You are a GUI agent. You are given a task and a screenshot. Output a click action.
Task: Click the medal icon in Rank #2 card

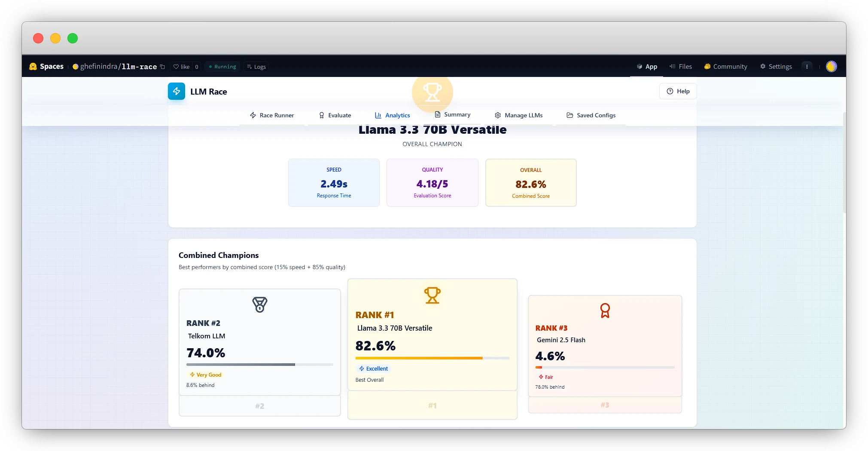point(259,304)
